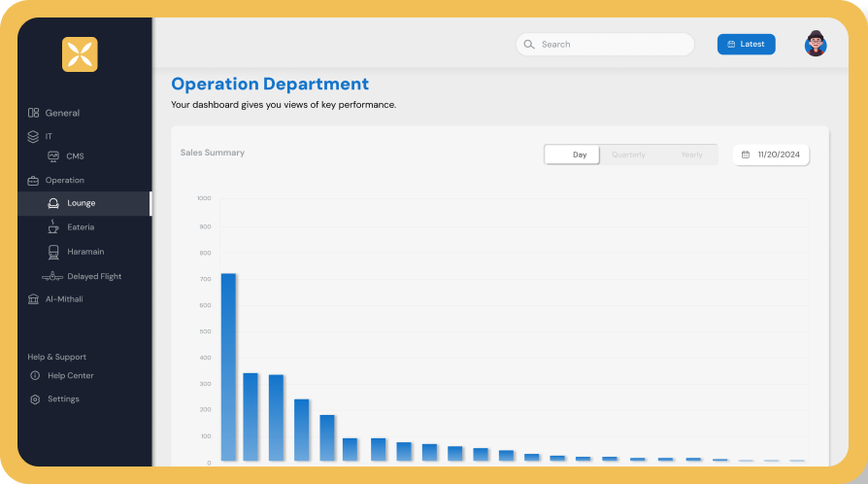Click the yellow app logo icon

coord(80,54)
